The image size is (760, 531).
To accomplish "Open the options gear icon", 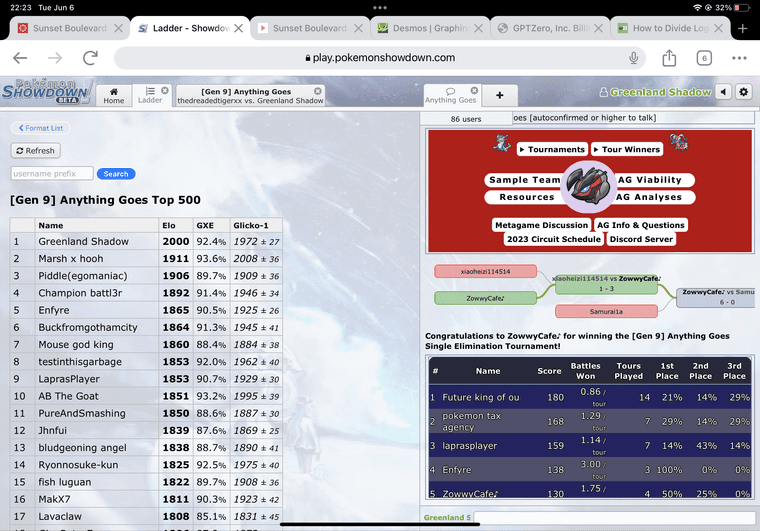I will point(744,92).
